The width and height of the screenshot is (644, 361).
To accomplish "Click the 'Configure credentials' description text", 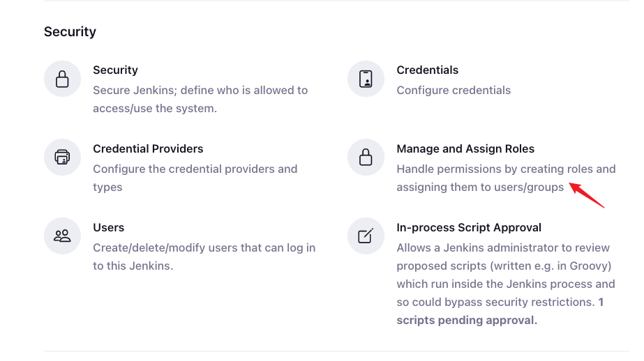I will (454, 91).
